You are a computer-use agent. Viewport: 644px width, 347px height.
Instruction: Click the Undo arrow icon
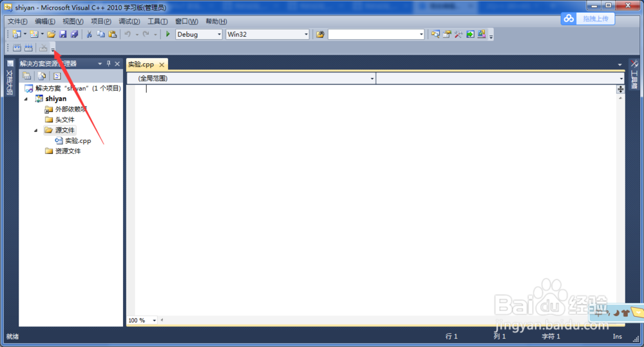[128, 35]
